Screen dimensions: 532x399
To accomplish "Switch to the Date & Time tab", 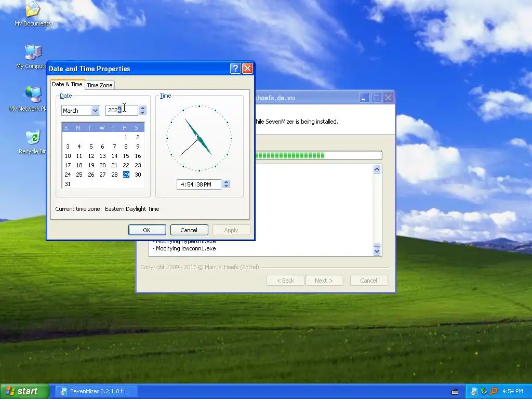I will coord(67,84).
